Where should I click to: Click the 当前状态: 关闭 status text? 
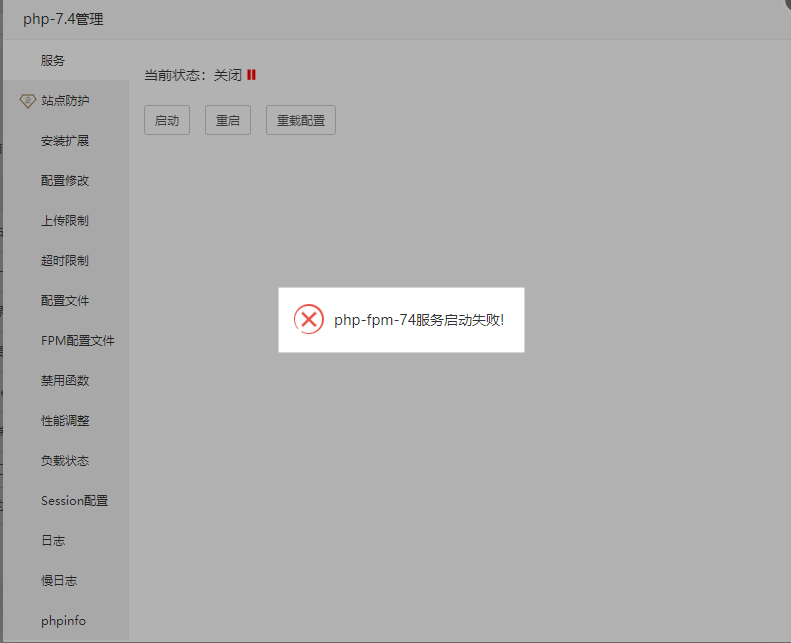pos(193,75)
